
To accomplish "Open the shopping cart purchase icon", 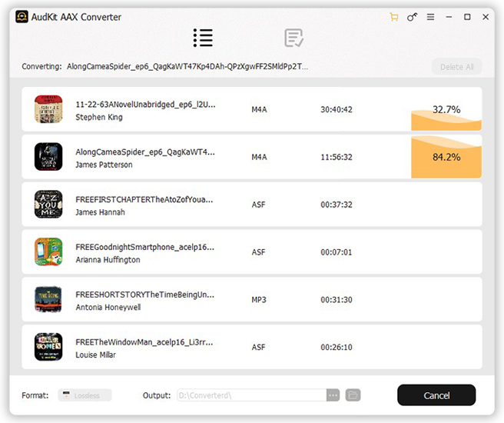I will [393, 17].
